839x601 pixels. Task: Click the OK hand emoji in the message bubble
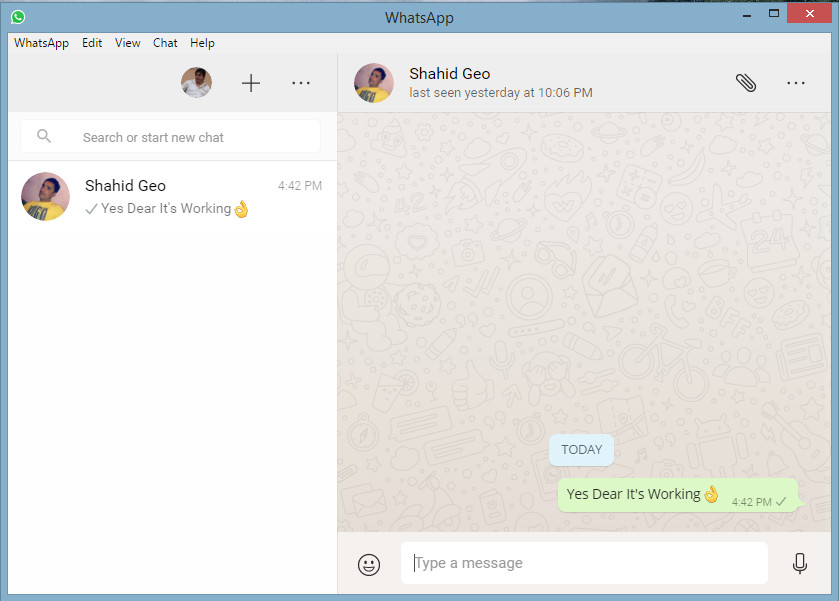click(x=711, y=493)
